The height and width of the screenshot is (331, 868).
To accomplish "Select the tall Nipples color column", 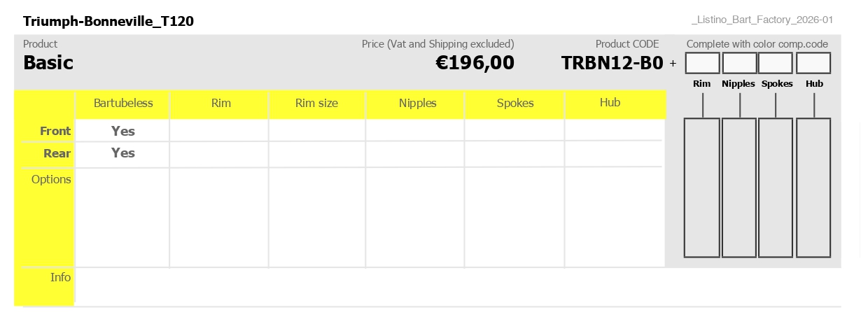I will [739, 188].
